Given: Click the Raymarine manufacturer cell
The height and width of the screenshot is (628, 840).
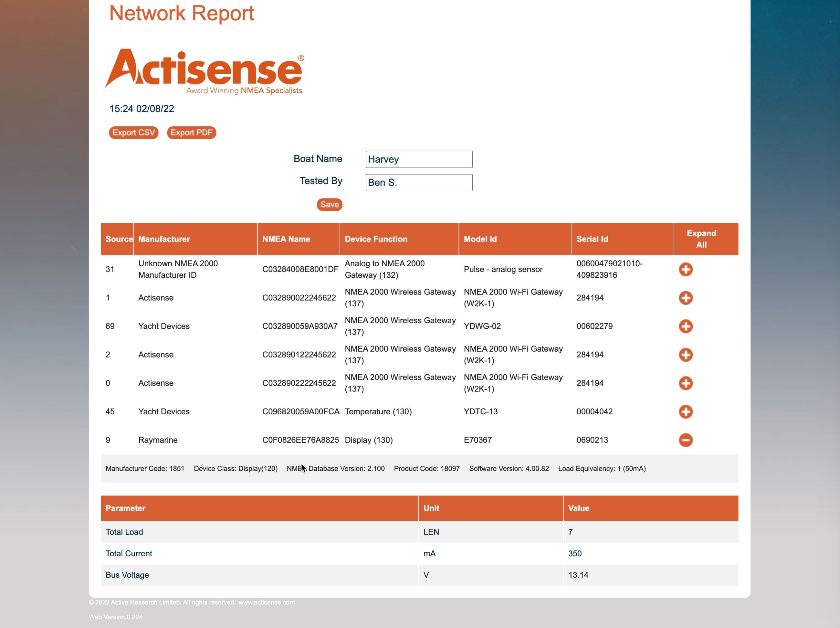Looking at the screenshot, I should (158, 440).
